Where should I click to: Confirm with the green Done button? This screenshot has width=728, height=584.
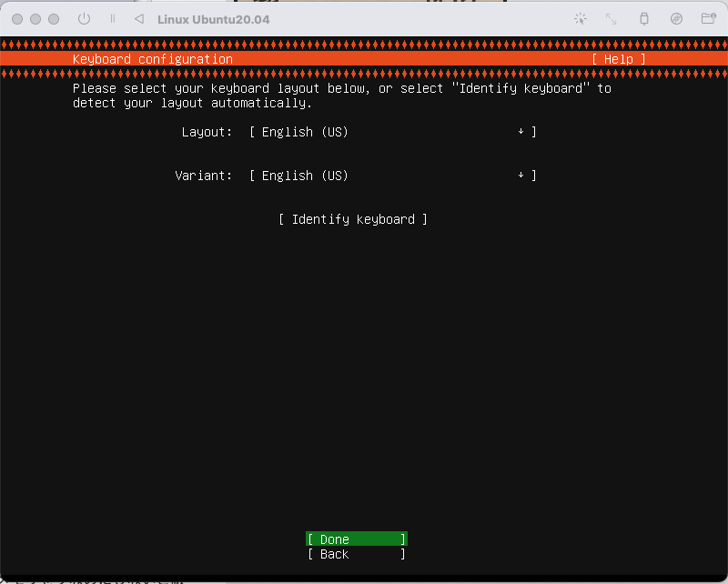click(357, 539)
